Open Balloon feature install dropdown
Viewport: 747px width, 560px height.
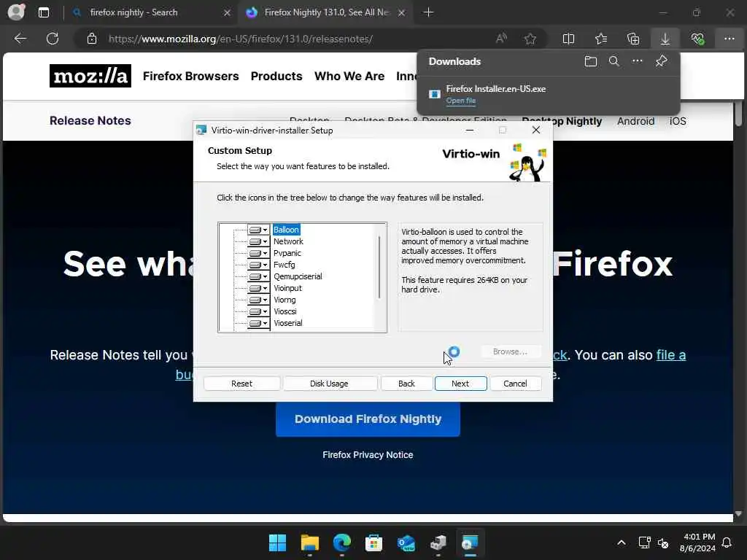point(258,230)
